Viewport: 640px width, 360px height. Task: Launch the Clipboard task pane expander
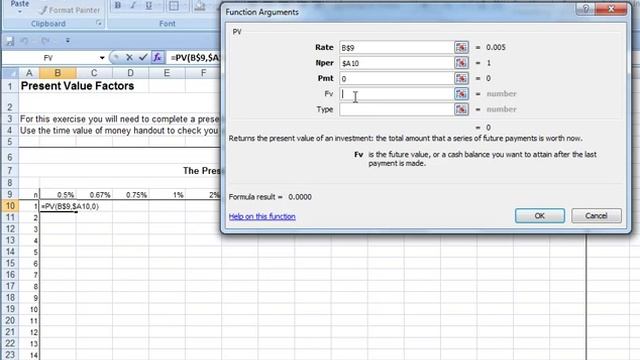click(99, 24)
